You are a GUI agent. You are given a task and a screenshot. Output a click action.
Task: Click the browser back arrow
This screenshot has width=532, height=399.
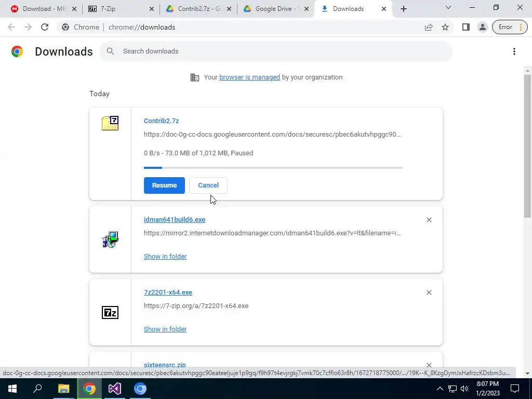tap(11, 27)
